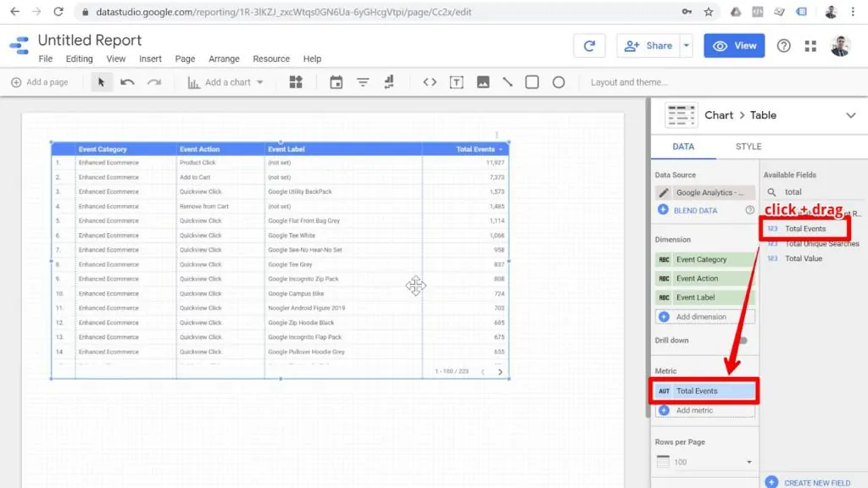Select the Undo icon in the toolbar
This screenshot has width=868, height=488.
(126, 82)
